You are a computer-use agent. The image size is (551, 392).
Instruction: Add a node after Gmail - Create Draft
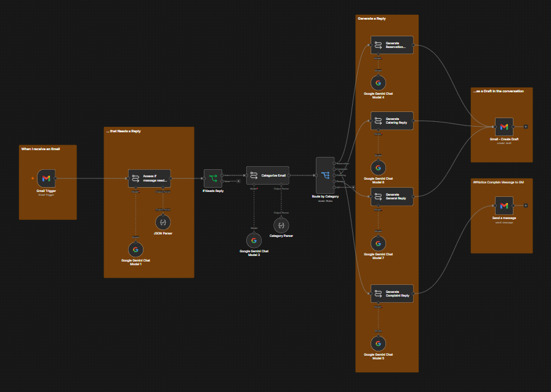(526, 126)
